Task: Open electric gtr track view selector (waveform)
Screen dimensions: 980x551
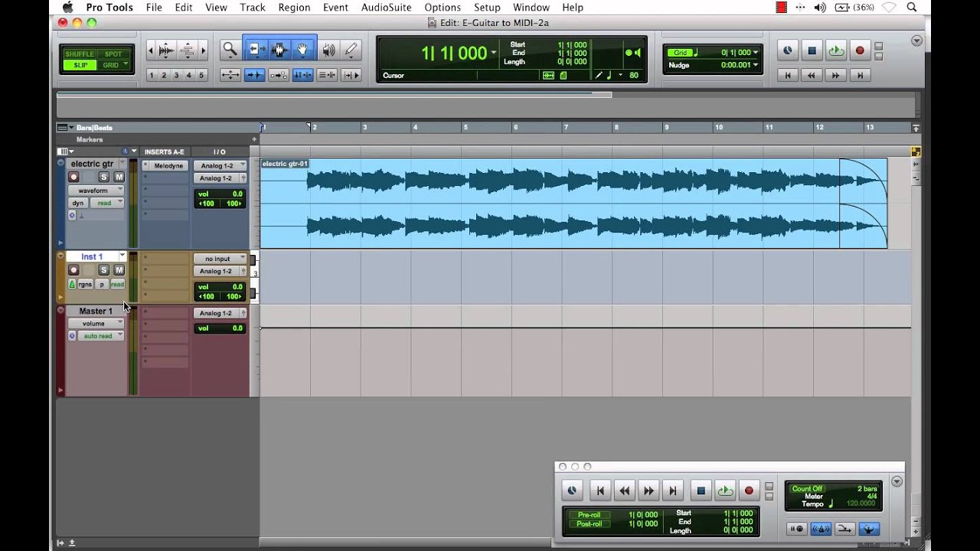Action: tap(96, 191)
